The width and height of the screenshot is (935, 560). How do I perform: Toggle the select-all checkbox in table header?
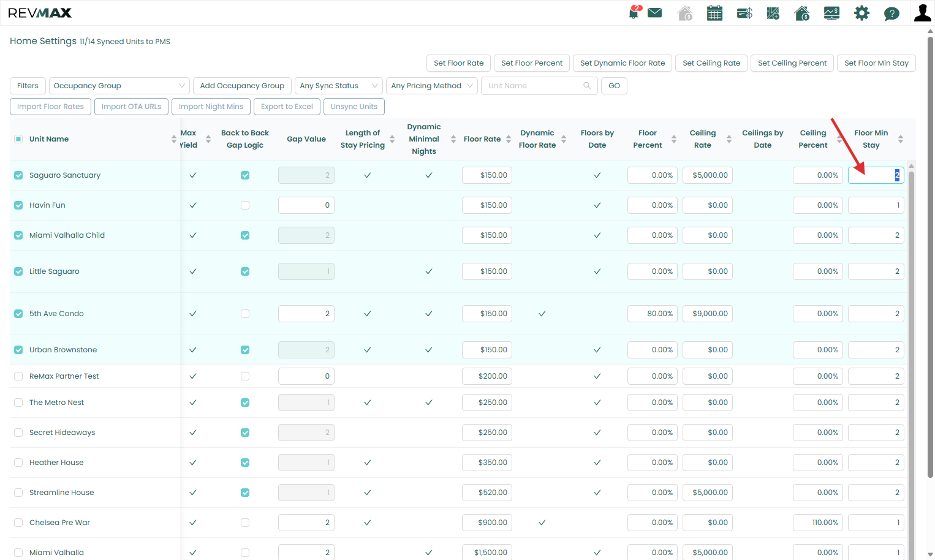point(18,139)
